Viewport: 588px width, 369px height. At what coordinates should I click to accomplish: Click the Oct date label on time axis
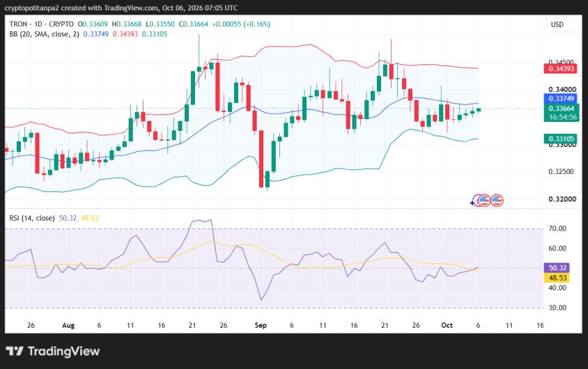447,325
